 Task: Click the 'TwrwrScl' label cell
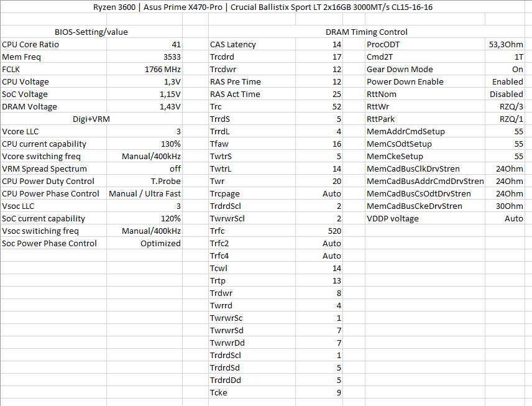252,218
